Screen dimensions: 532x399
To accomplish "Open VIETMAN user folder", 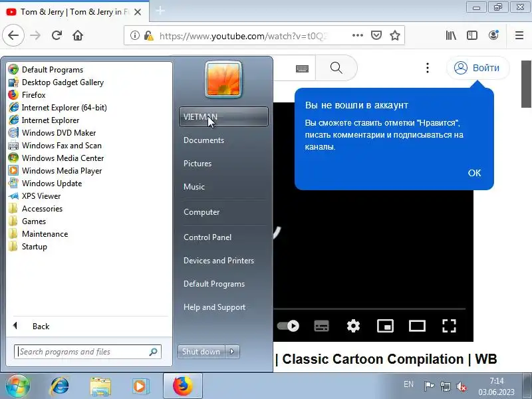I will coord(223,117).
